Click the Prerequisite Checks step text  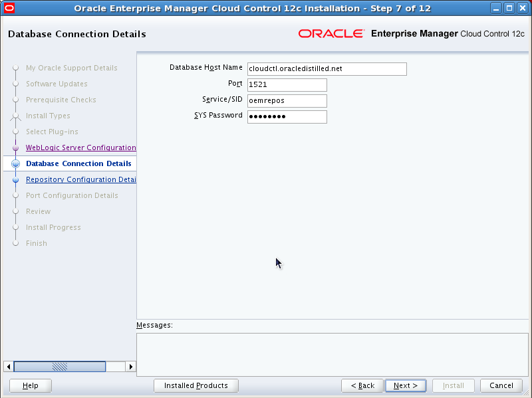tap(61, 100)
